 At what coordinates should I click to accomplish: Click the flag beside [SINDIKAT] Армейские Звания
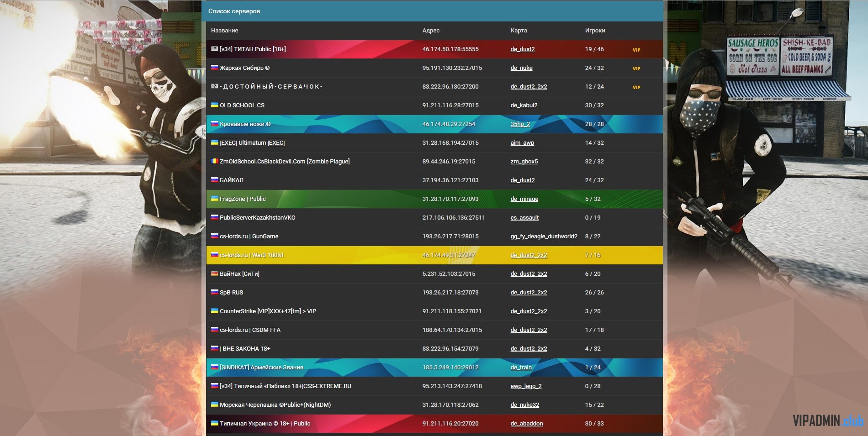coord(214,367)
